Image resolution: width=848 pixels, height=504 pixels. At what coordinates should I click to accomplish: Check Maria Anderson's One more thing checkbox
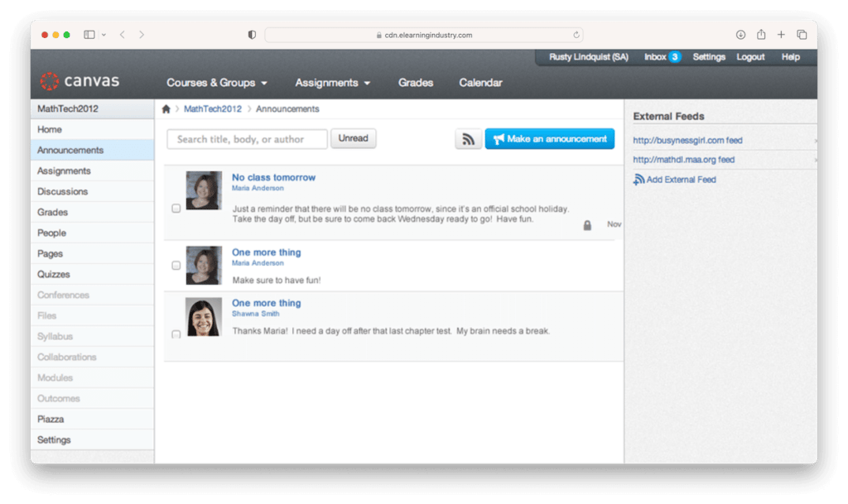(x=176, y=265)
